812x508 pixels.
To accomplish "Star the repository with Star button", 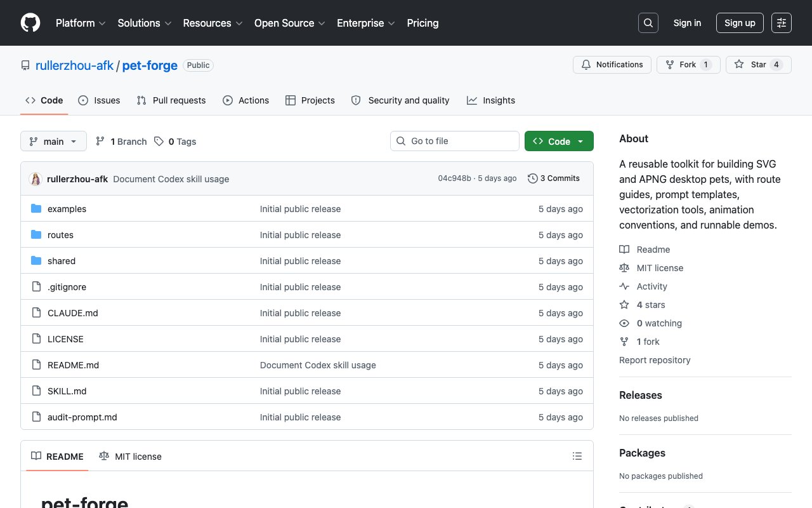I will 759,65.
